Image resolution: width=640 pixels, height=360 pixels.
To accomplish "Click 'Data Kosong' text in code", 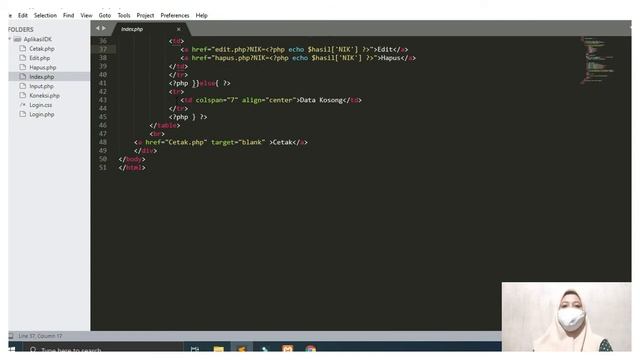I will (321, 100).
